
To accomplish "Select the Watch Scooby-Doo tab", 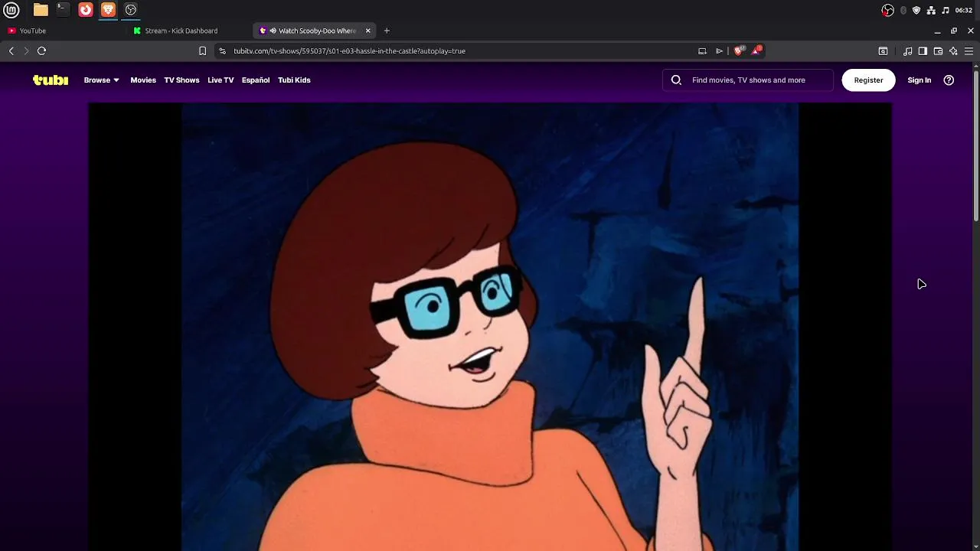I will point(315,31).
